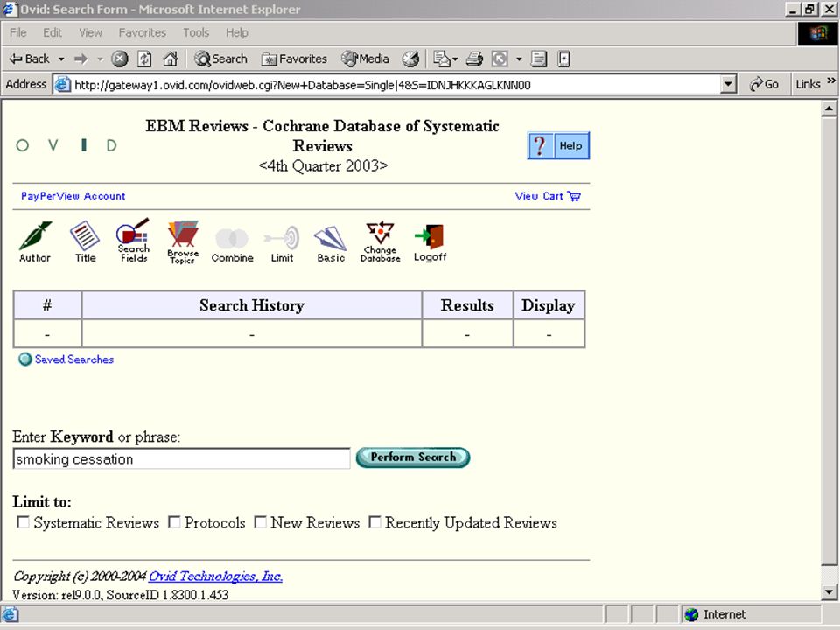
Task: Click the Windows logo throbber
Action: (x=817, y=33)
